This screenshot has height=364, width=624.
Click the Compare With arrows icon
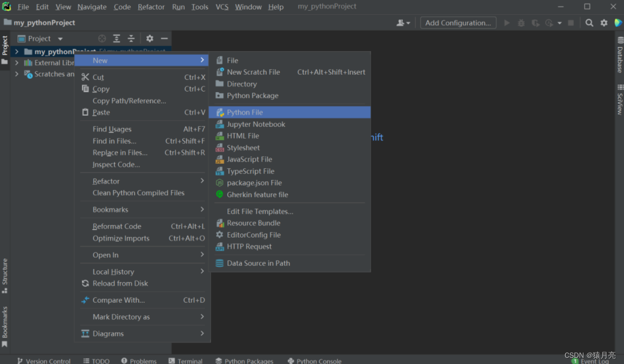(x=85, y=300)
